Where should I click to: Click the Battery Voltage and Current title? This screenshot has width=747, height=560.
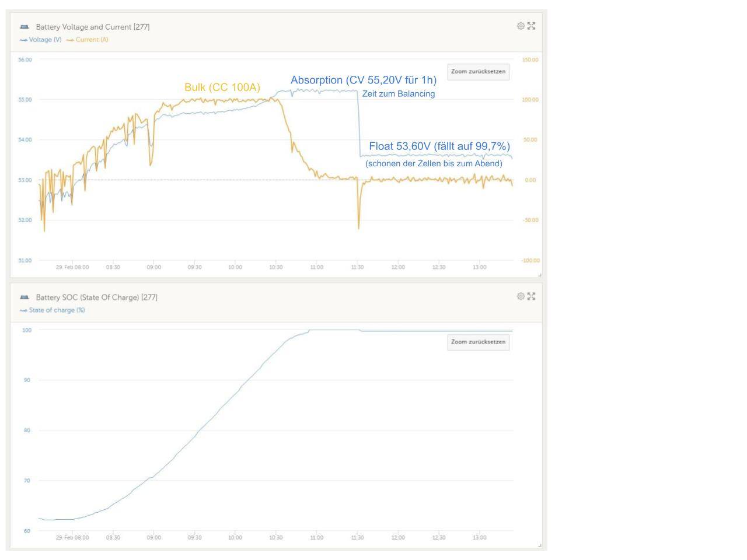pyautogui.click(x=93, y=27)
